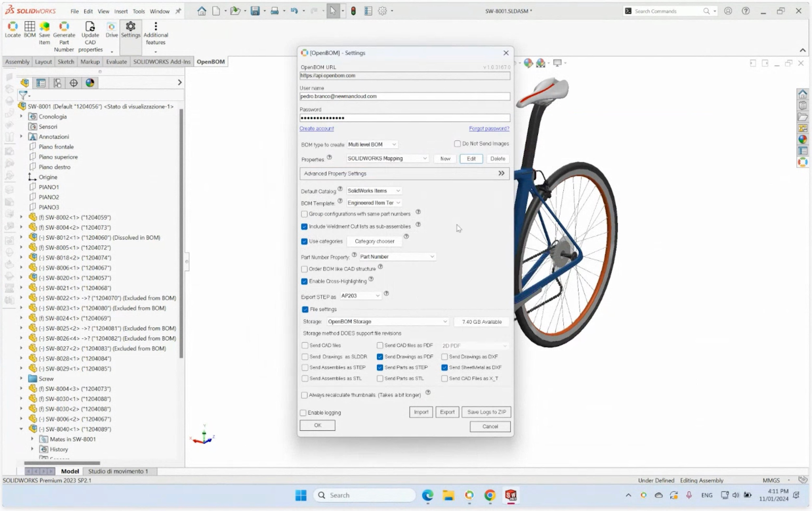Viewport: 812px width, 511px height.
Task: Open the Default Catalog dropdown
Action: click(x=374, y=191)
